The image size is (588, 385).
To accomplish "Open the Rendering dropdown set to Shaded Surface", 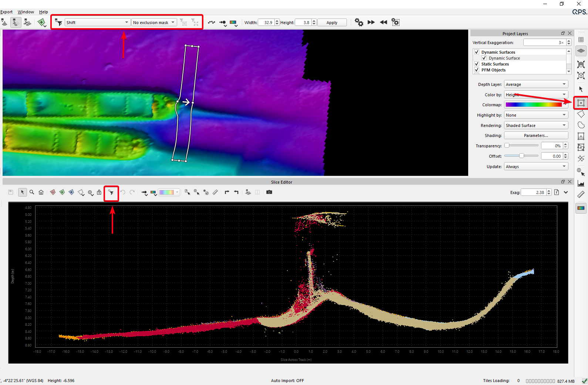I will tap(536, 125).
